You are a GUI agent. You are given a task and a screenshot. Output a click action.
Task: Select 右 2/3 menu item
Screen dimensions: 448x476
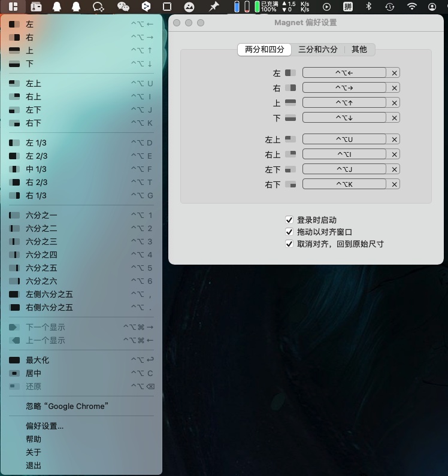pyautogui.click(x=81, y=182)
